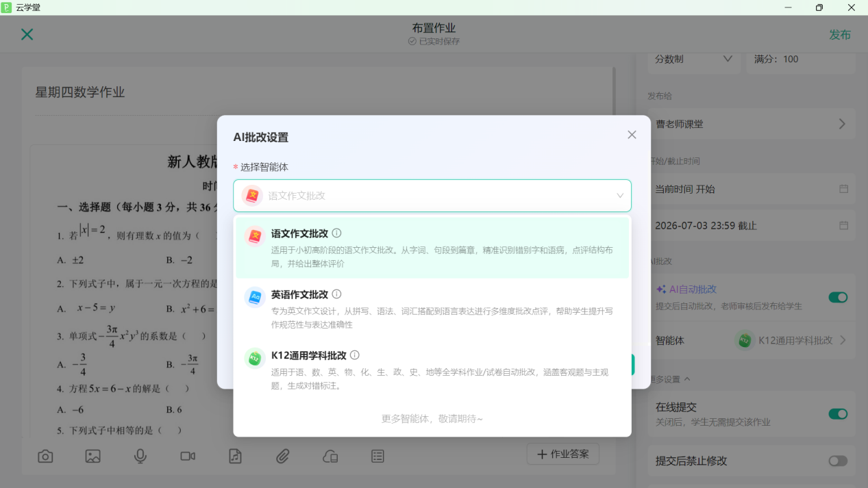Open cloud file attachment

pyautogui.click(x=330, y=456)
